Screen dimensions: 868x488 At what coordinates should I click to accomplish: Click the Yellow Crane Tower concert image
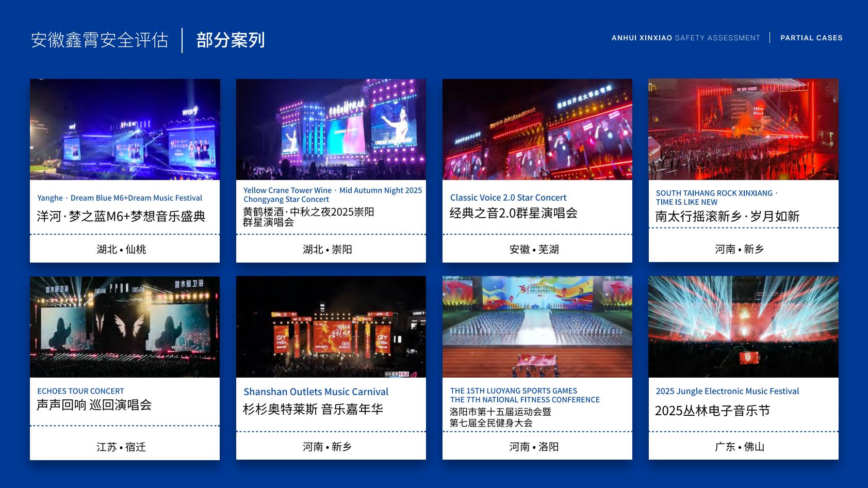[331, 129]
